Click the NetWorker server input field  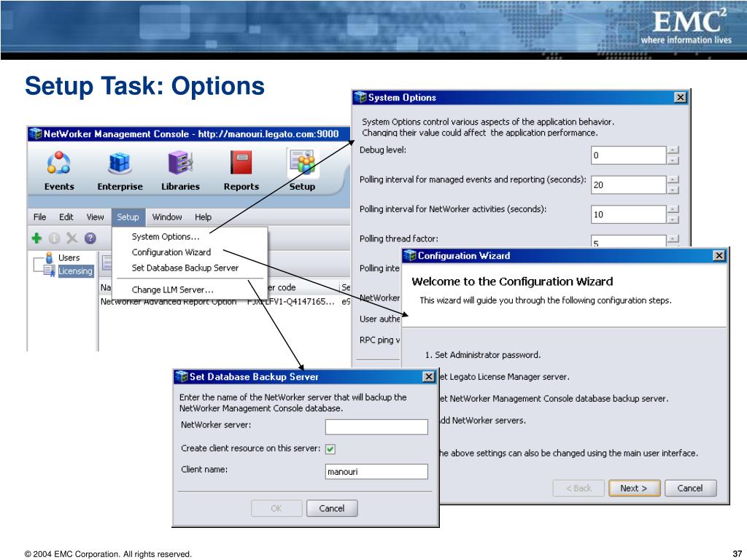point(376,427)
